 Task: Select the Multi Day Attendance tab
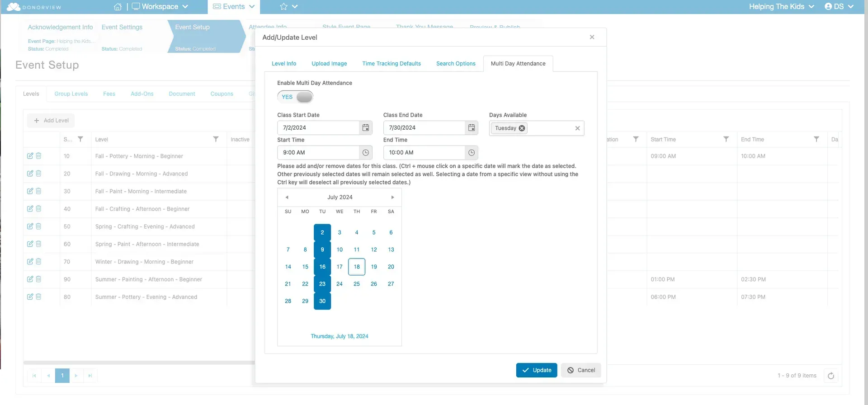tap(518, 64)
